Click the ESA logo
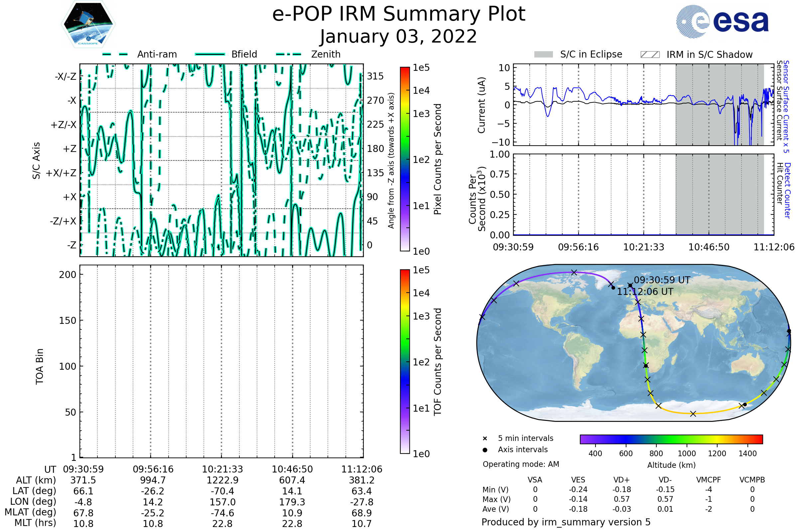798x532 pixels. pyautogui.click(x=722, y=21)
